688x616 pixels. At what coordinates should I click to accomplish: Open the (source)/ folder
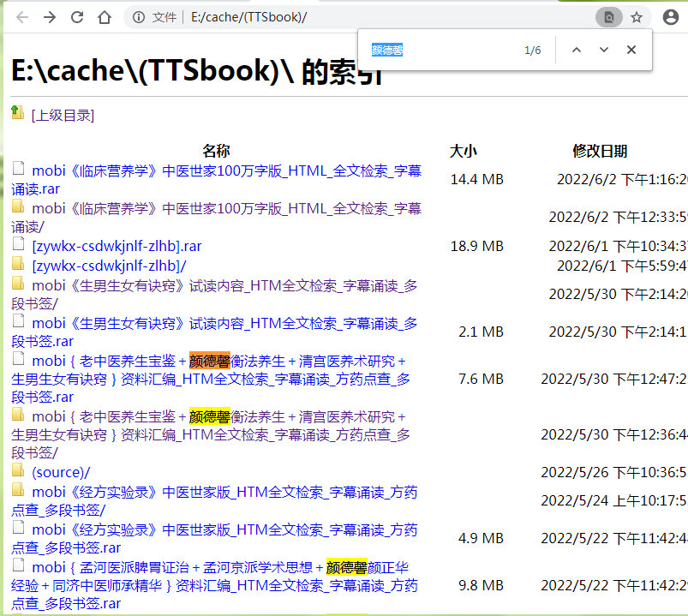click(x=61, y=472)
